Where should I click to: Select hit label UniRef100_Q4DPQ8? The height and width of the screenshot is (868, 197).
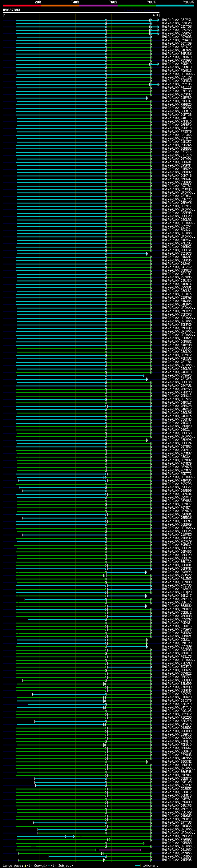(x=176, y=860)
